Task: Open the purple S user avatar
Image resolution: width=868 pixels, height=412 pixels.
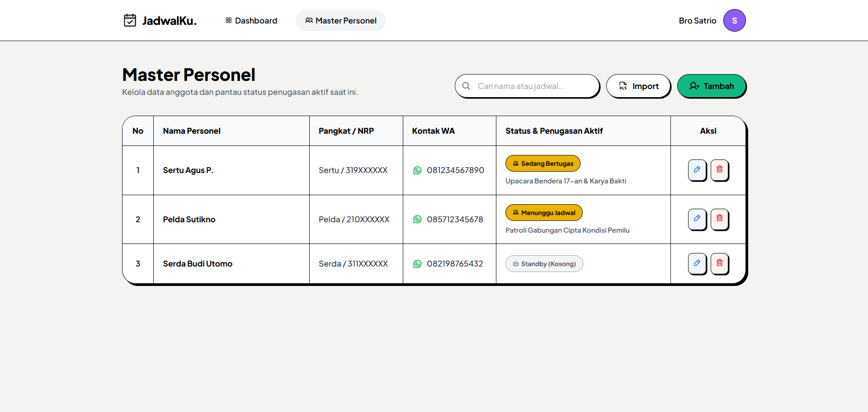Action: [x=734, y=20]
